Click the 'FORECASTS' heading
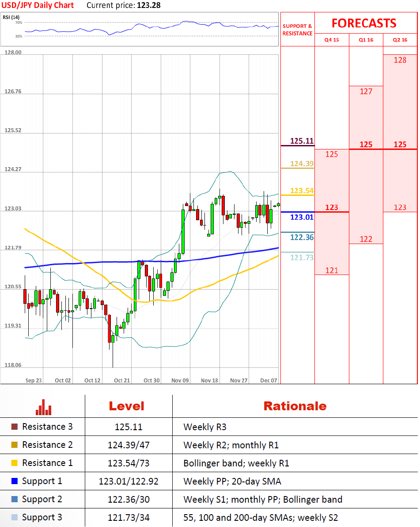This screenshot has width=420, height=527. click(x=364, y=23)
